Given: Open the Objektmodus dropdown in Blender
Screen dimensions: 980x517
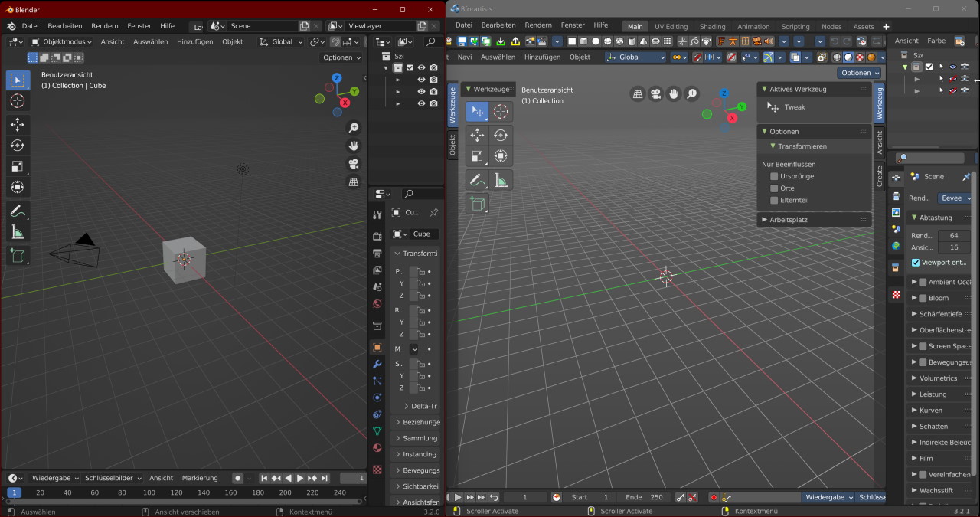Looking at the screenshot, I should pyautogui.click(x=63, y=41).
